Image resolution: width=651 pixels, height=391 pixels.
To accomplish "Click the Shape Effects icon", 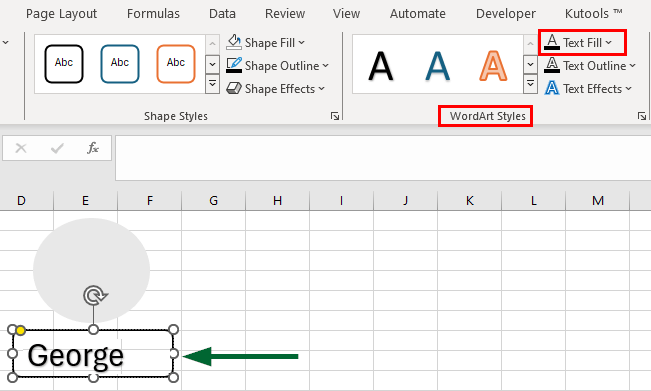I will (234, 88).
